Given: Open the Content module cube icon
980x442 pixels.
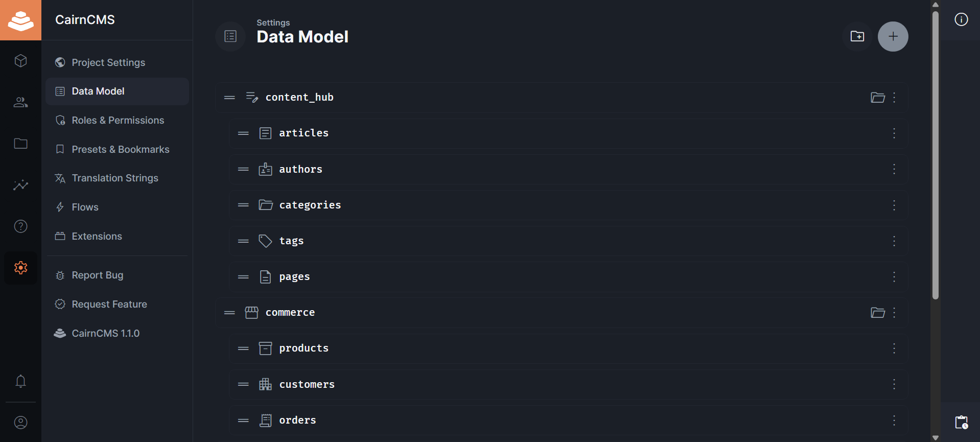Looking at the screenshot, I should tap(20, 61).
